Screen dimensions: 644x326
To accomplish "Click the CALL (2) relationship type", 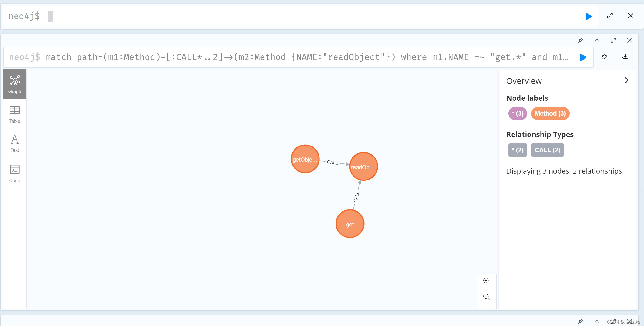I will 547,150.
